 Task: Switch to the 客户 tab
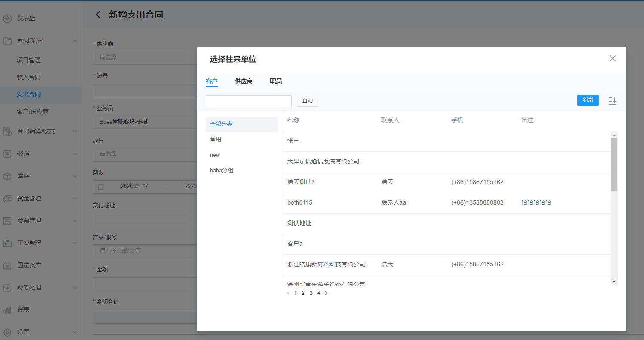coord(212,81)
